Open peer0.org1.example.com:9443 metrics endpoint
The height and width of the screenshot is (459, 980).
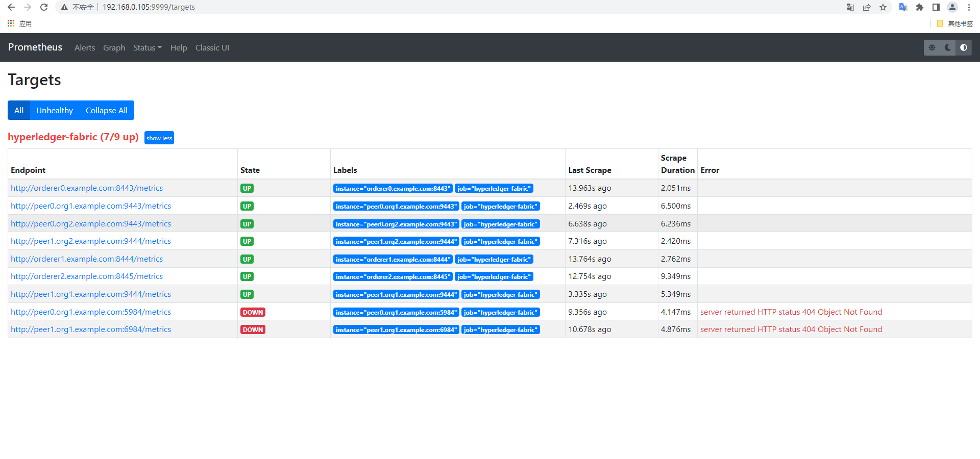[91, 206]
